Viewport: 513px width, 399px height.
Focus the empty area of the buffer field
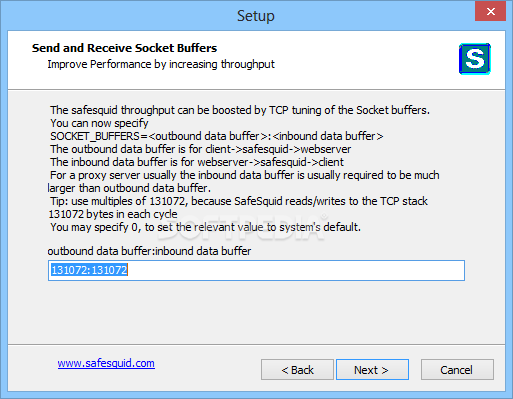tap(296, 270)
